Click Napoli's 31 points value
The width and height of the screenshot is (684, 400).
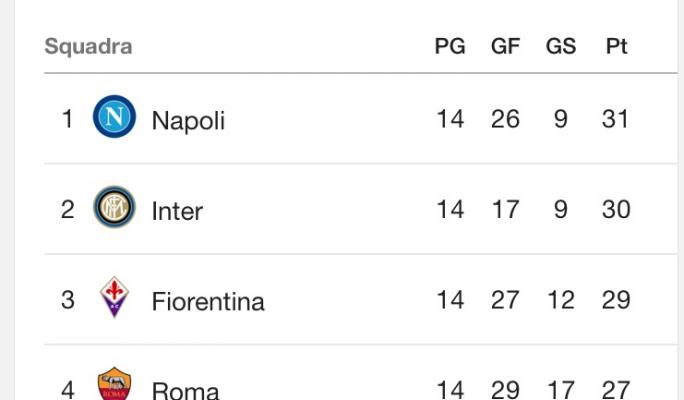click(616, 119)
